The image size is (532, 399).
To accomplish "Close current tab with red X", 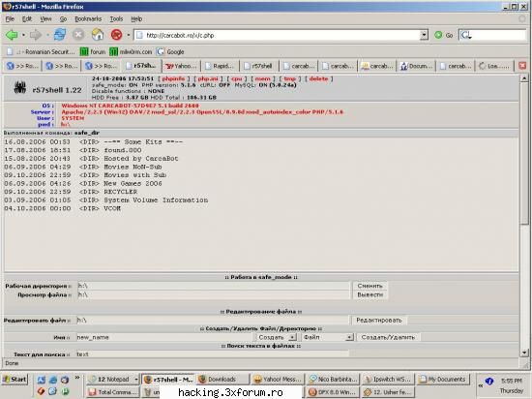I will pyautogui.click(x=522, y=66).
